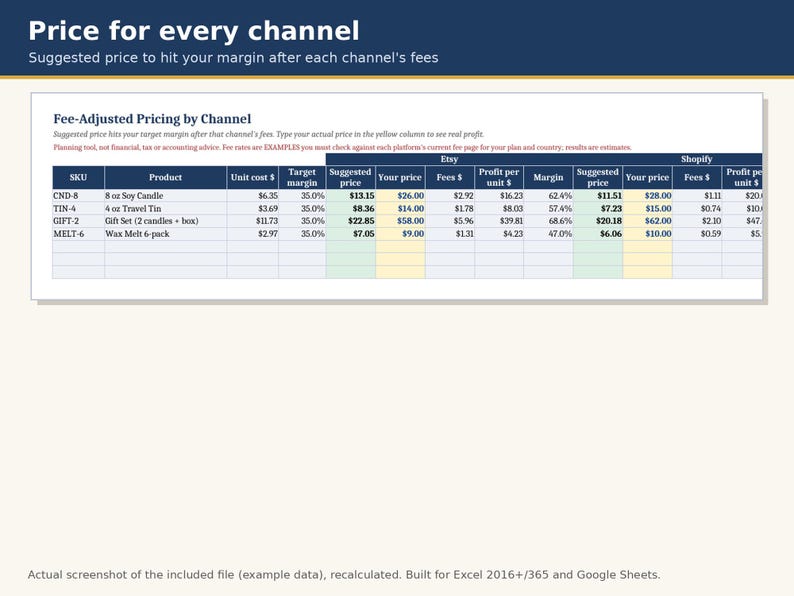Click the 57.4% margin cell
The width and height of the screenshot is (794, 596).
[x=548, y=208]
